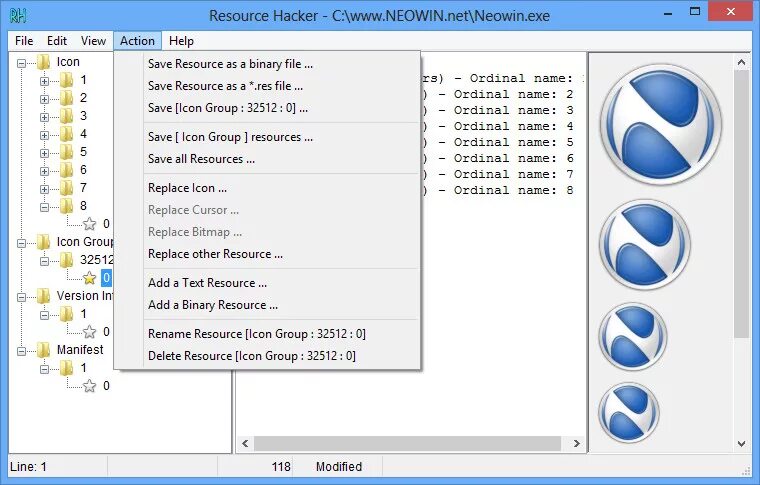Click the '118' status bar value
The height and width of the screenshot is (485, 760).
(x=281, y=467)
